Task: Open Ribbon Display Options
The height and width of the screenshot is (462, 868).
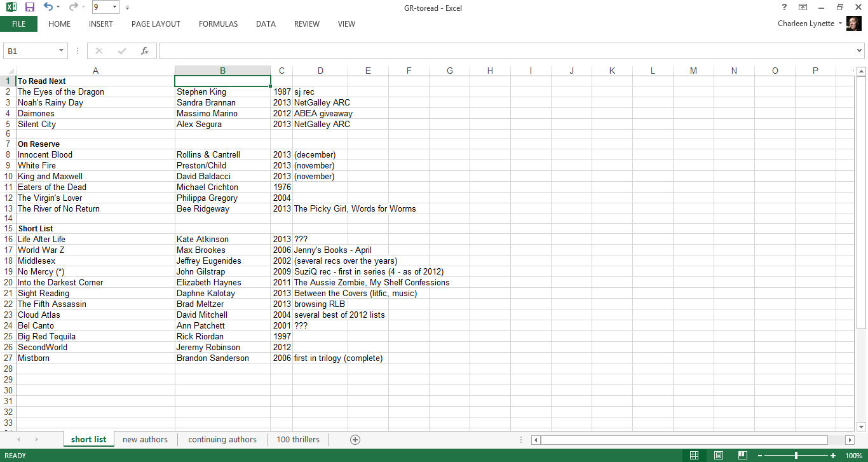Action: (x=803, y=8)
